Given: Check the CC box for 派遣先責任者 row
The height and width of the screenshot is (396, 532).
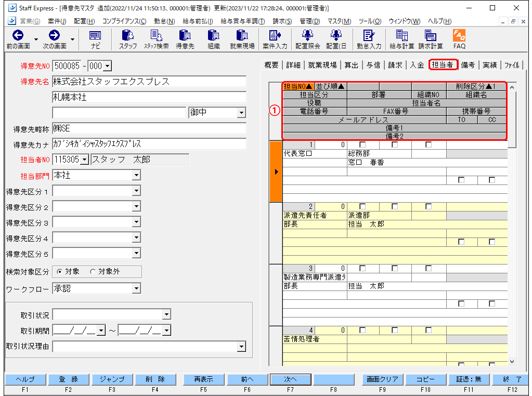Looking at the screenshot, I should [492, 242].
